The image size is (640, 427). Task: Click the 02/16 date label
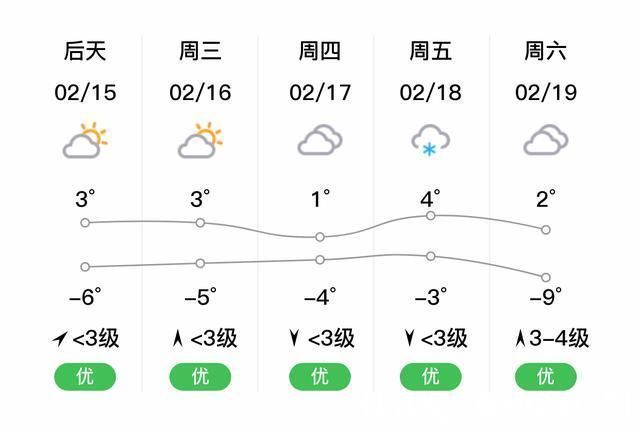200,93
